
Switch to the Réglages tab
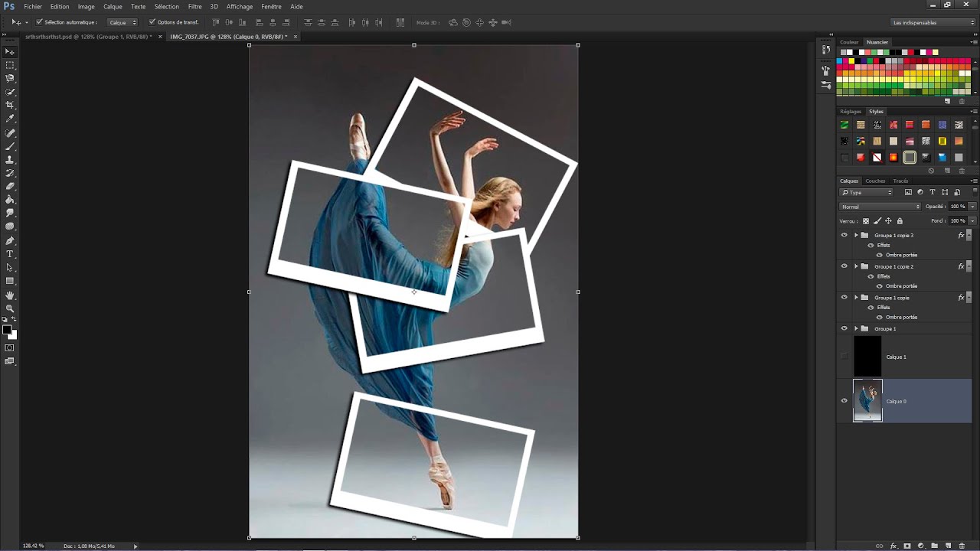[851, 112]
